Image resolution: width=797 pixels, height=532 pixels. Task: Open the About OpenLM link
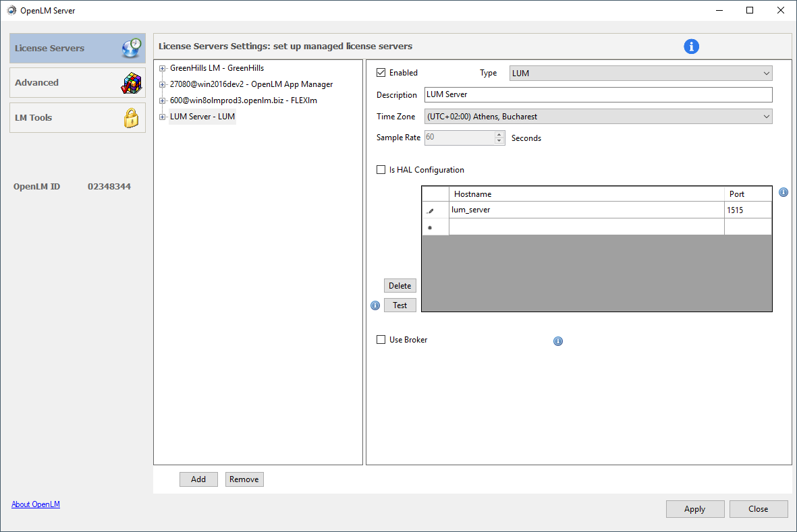pyautogui.click(x=36, y=504)
